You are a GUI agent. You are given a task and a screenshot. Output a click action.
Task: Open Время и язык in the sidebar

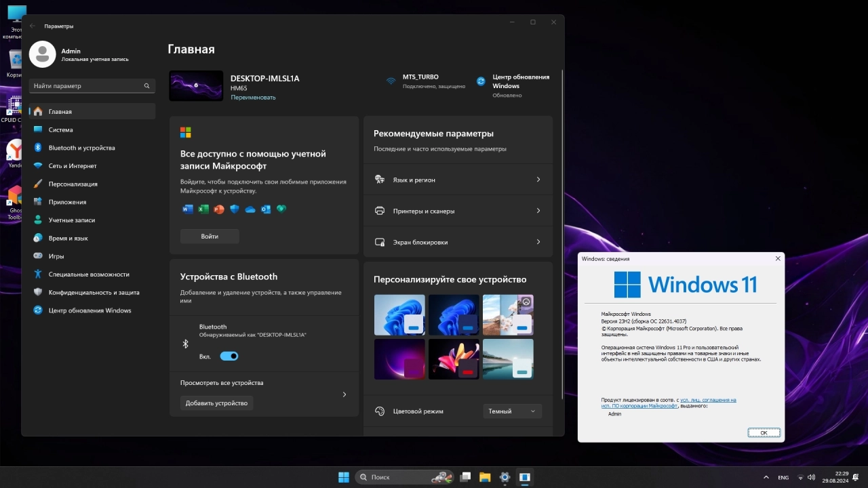click(x=92, y=238)
